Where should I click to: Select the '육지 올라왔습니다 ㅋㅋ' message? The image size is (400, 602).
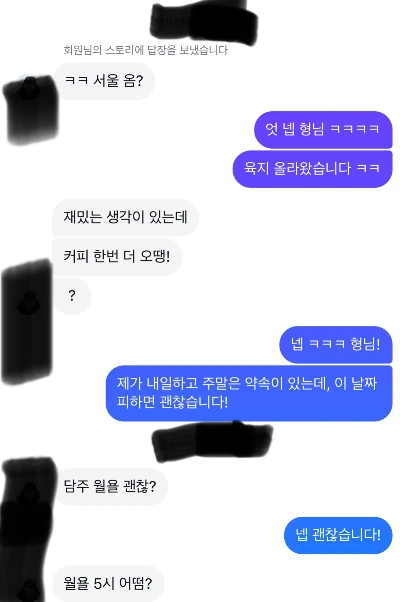pyautogui.click(x=312, y=169)
